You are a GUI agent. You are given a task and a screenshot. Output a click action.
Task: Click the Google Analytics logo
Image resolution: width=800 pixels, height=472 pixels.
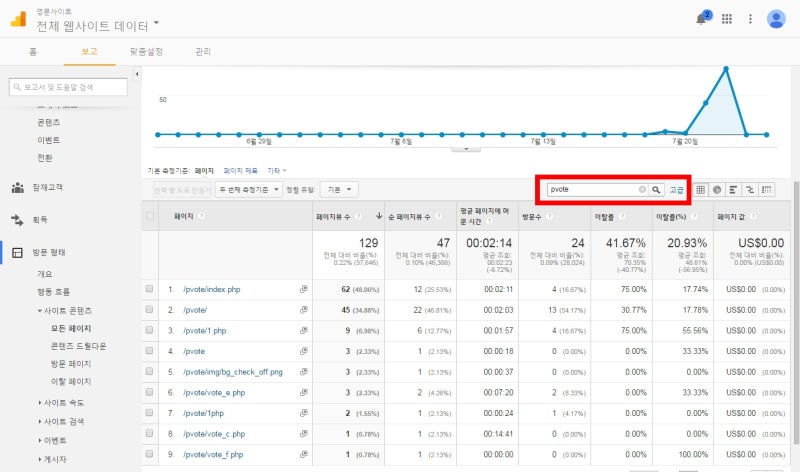coord(18,19)
